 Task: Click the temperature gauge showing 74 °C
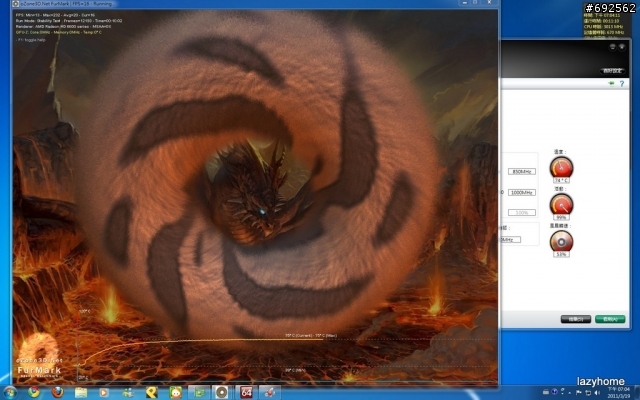tap(561, 167)
